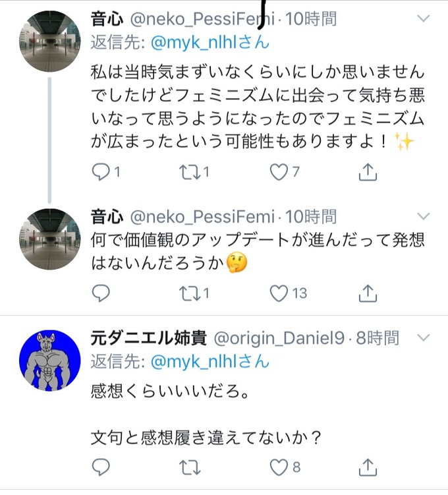448x495 pixels.
Task: Open @myk_nlhl link in first tweet
Action: [210, 42]
